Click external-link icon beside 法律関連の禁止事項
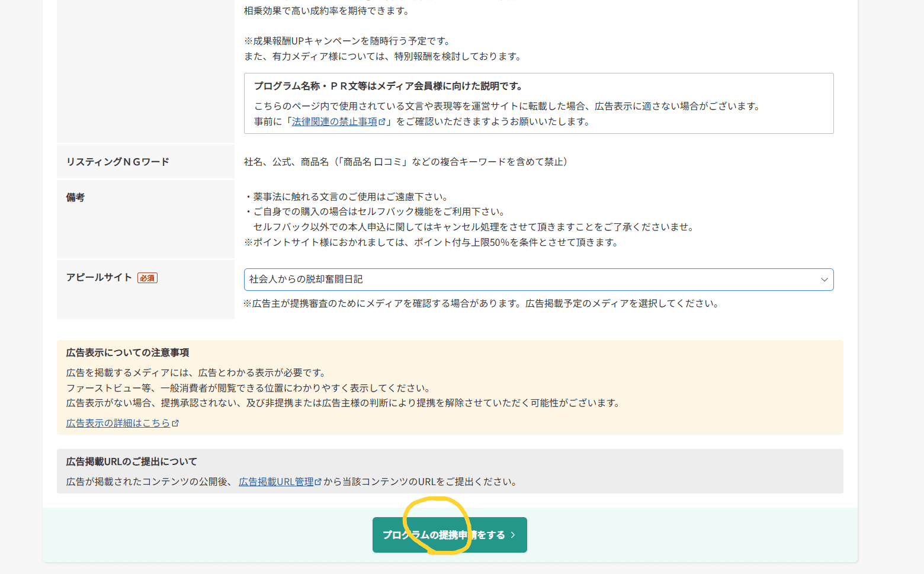This screenshot has width=924, height=574. [382, 121]
